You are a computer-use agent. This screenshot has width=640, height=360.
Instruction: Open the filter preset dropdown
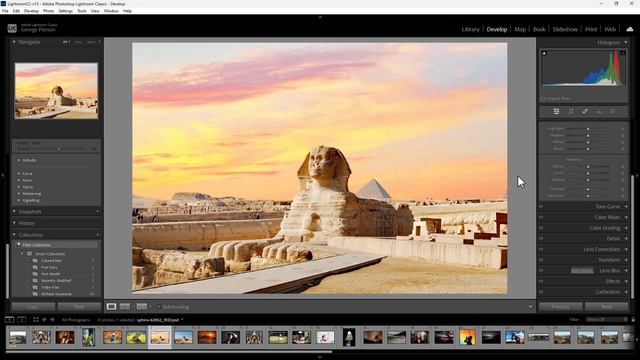click(606, 320)
